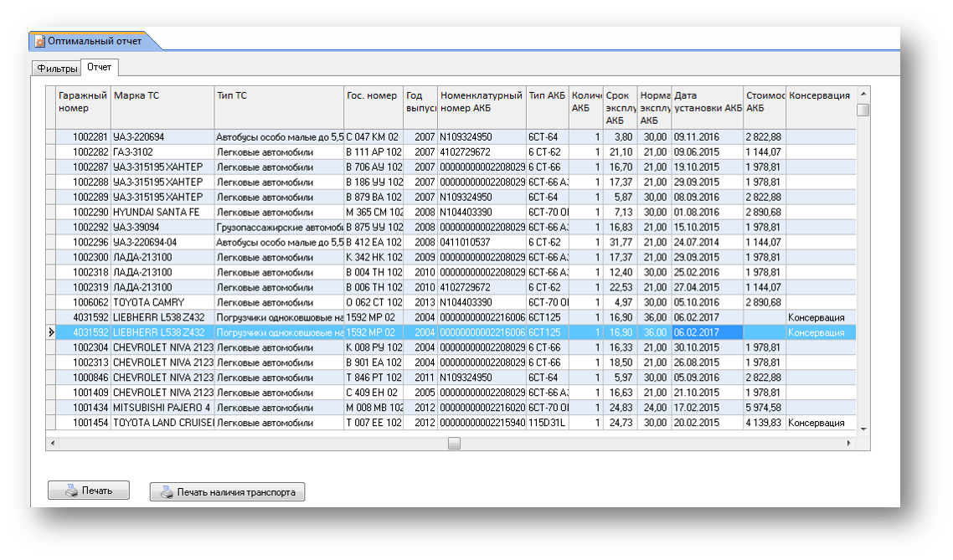
Task: Sort by Гаражный номер column header
Action: 83,107
